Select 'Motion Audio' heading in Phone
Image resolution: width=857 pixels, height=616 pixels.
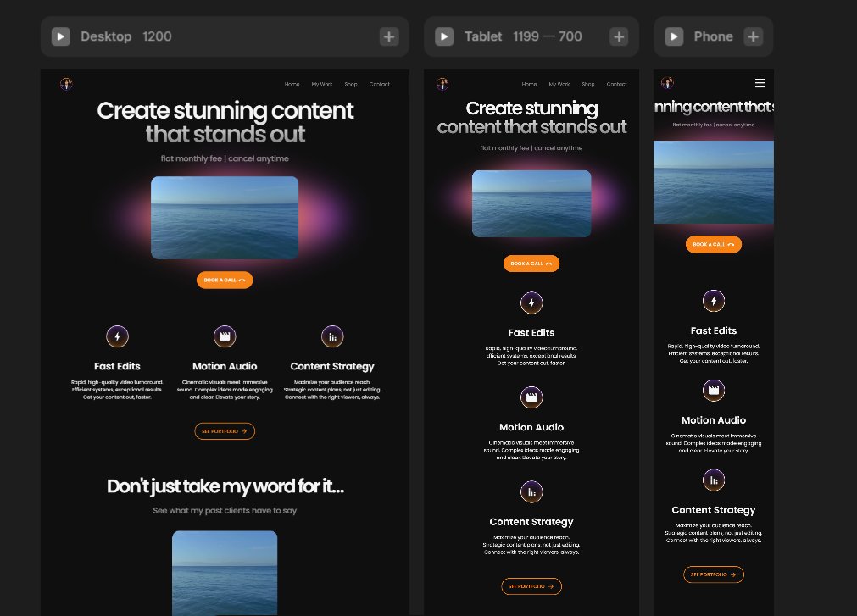point(713,420)
